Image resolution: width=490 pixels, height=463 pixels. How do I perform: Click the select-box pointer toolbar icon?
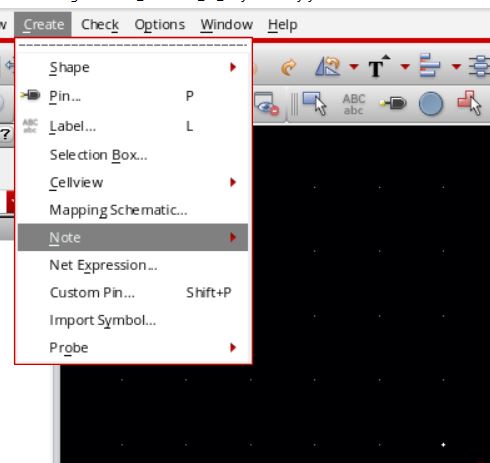pos(314,104)
